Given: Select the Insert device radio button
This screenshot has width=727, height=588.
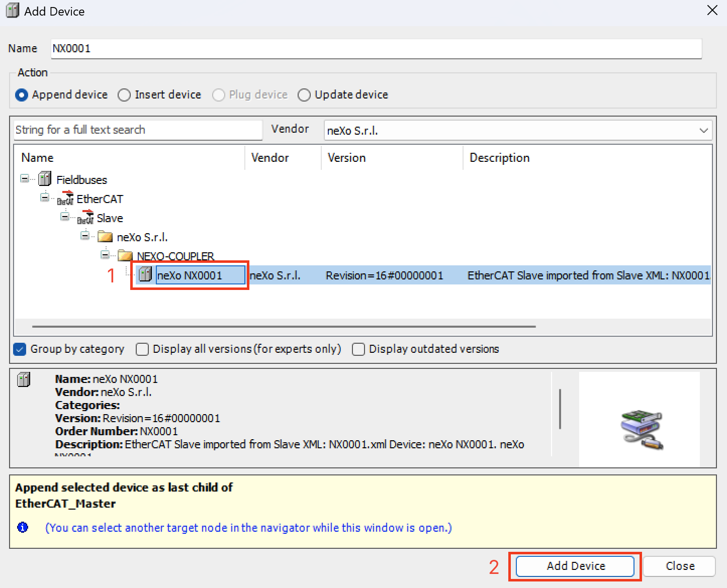Looking at the screenshot, I should (124, 95).
